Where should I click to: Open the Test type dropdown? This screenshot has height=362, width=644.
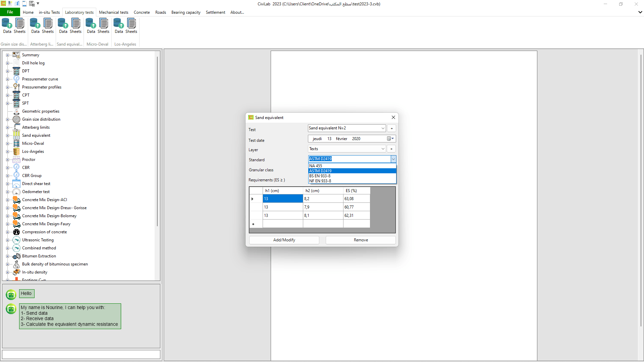point(382,128)
